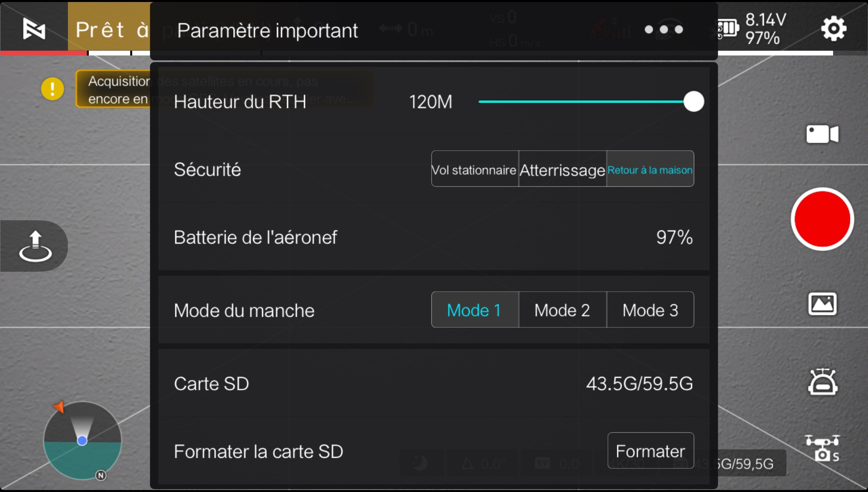Open the media gallery icon
The image size is (868, 492).
pyautogui.click(x=822, y=304)
